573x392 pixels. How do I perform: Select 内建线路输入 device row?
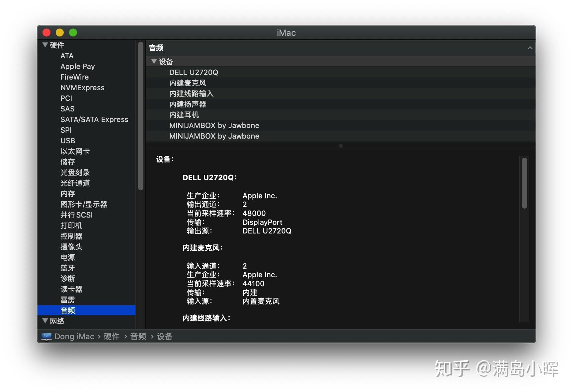tap(341, 94)
